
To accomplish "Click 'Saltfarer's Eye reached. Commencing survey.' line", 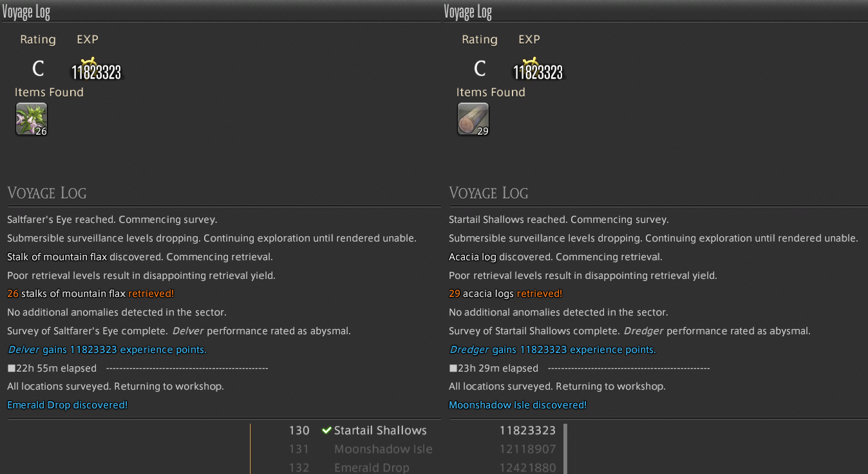I will coord(112,220).
